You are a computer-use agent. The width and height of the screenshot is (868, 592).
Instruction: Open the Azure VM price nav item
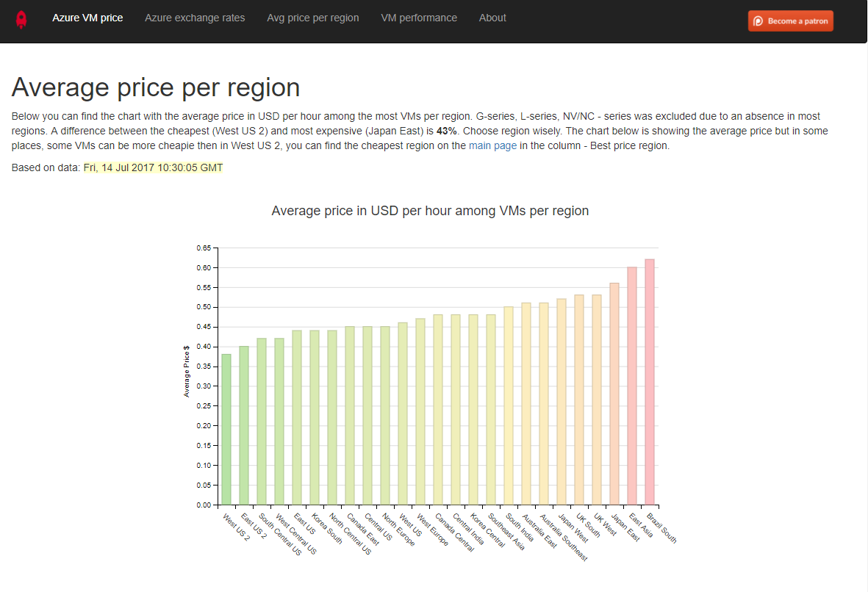[x=87, y=18]
